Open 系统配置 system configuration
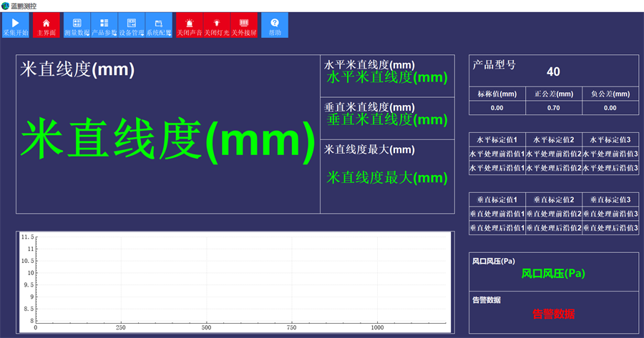The height and width of the screenshot is (338, 644). (159, 24)
